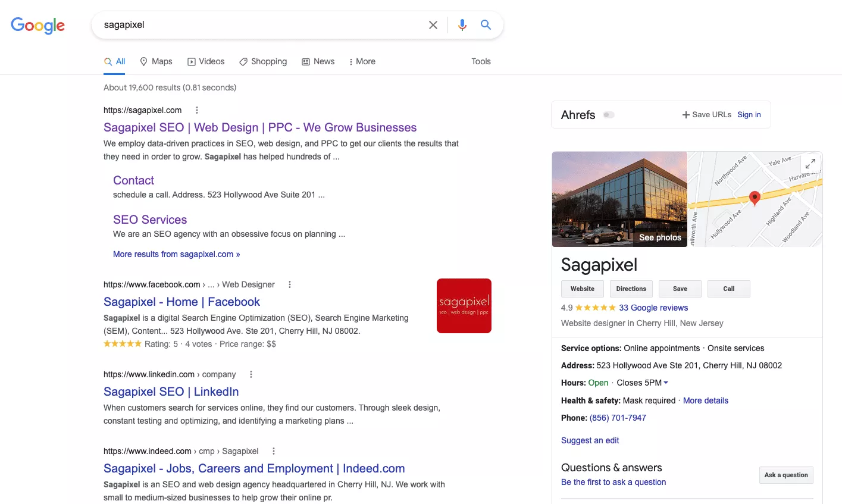842x504 pixels.
Task: Clear the search box using the X icon
Action: point(433,25)
